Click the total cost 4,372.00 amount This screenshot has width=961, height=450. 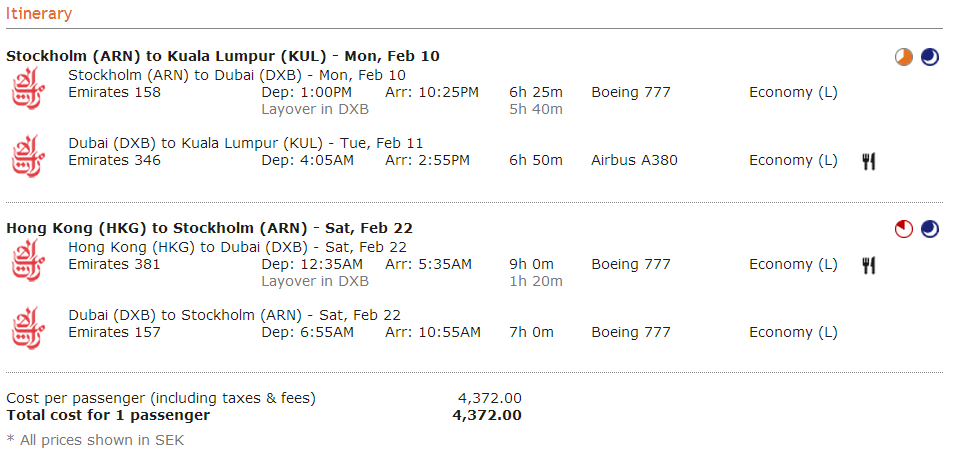tap(486, 415)
